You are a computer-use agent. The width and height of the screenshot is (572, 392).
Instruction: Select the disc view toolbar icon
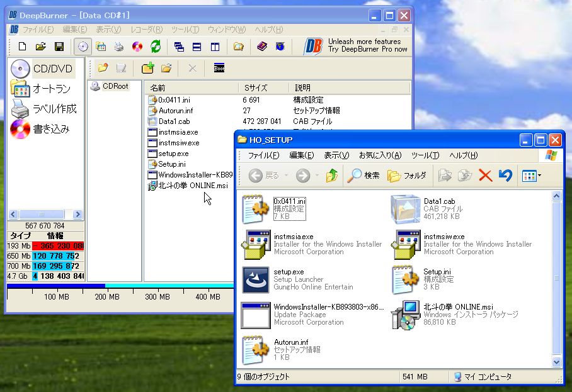click(x=83, y=47)
